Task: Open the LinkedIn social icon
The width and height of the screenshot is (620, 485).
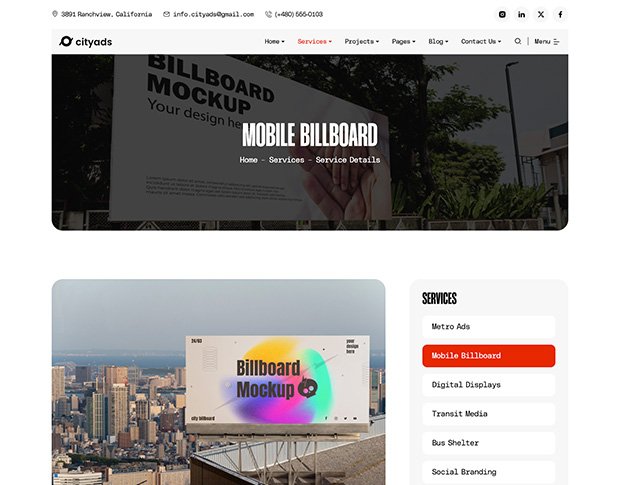Action: (x=521, y=15)
